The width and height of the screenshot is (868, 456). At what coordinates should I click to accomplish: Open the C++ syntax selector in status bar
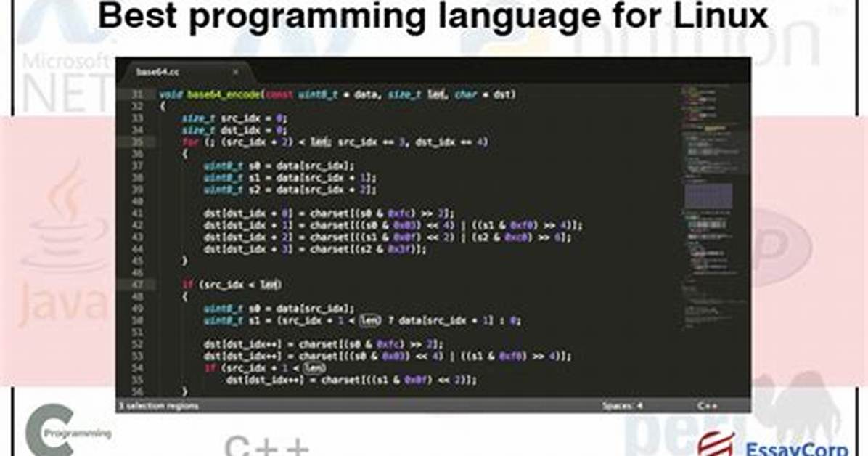[708, 406]
